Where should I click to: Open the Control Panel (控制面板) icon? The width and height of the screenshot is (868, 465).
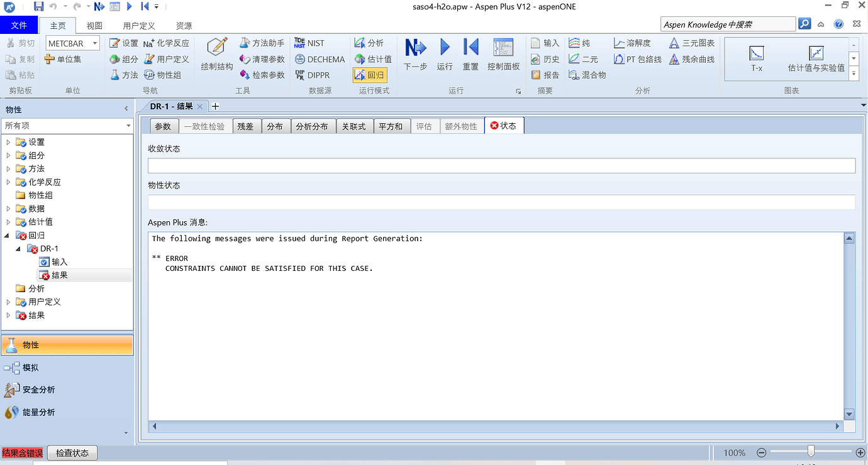click(x=503, y=48)
